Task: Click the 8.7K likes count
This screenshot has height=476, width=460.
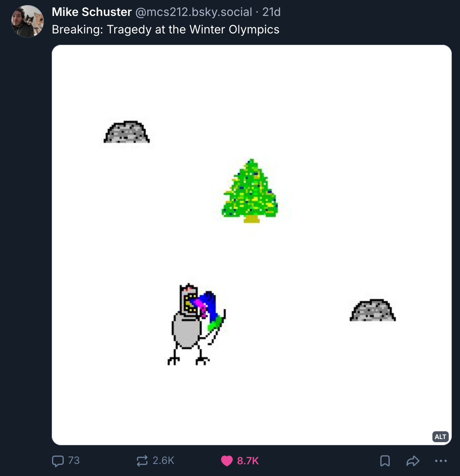Action: pos(248,461)
